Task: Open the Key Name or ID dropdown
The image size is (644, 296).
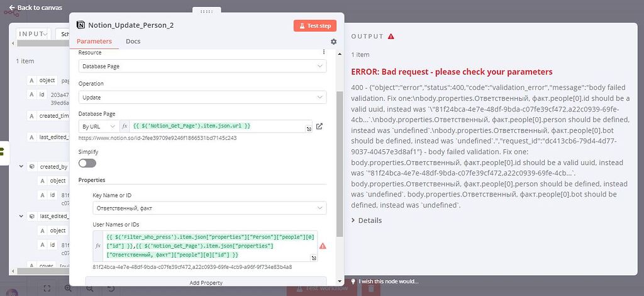Action: tap(209, 207)
